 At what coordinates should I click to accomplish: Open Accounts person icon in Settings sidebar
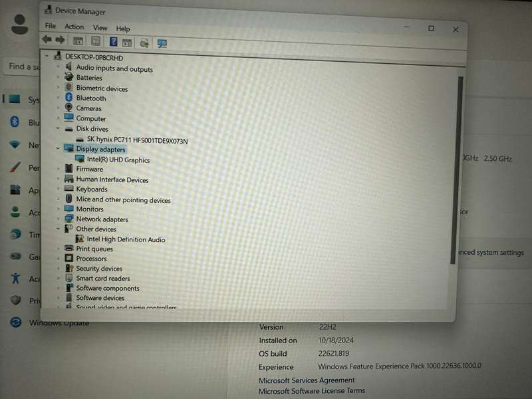(x=15, y=212)
